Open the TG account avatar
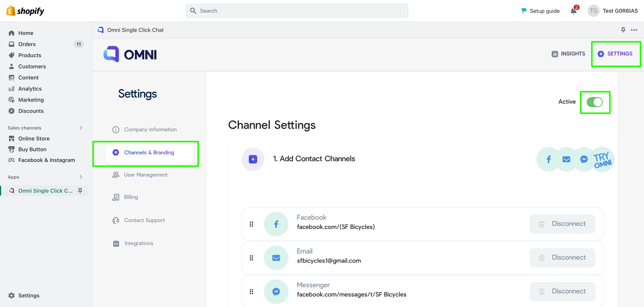The width and height of the screenshot is (644, 307). pos(593,11)
